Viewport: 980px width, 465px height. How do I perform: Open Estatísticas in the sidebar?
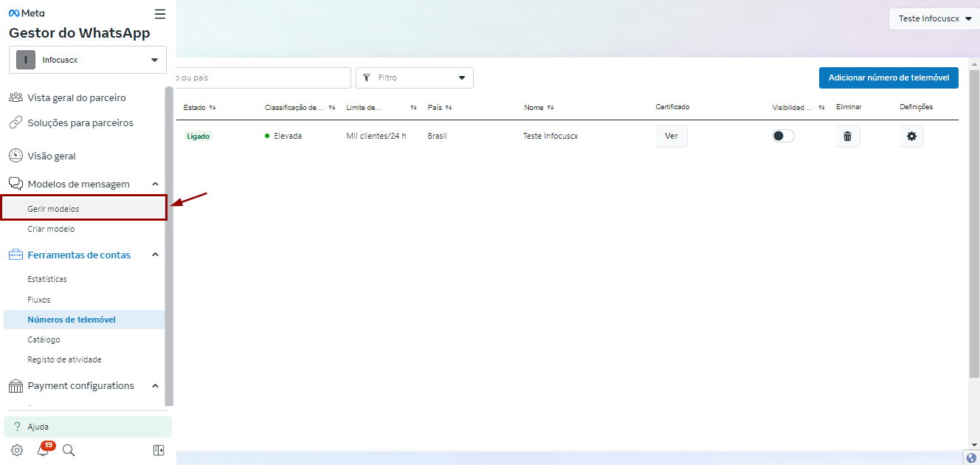click(47, 279)
